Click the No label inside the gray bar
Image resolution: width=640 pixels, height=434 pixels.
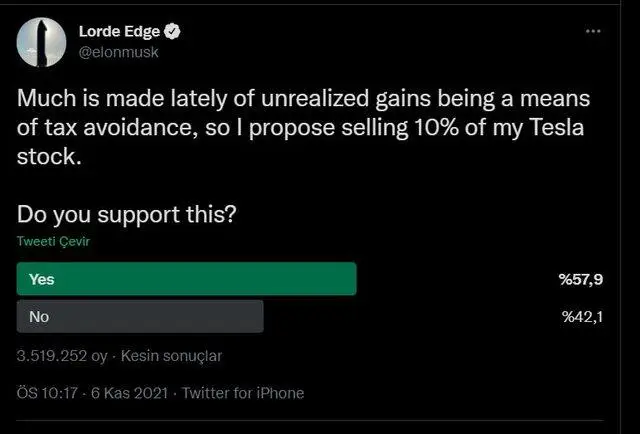click(x=39, y=317)
